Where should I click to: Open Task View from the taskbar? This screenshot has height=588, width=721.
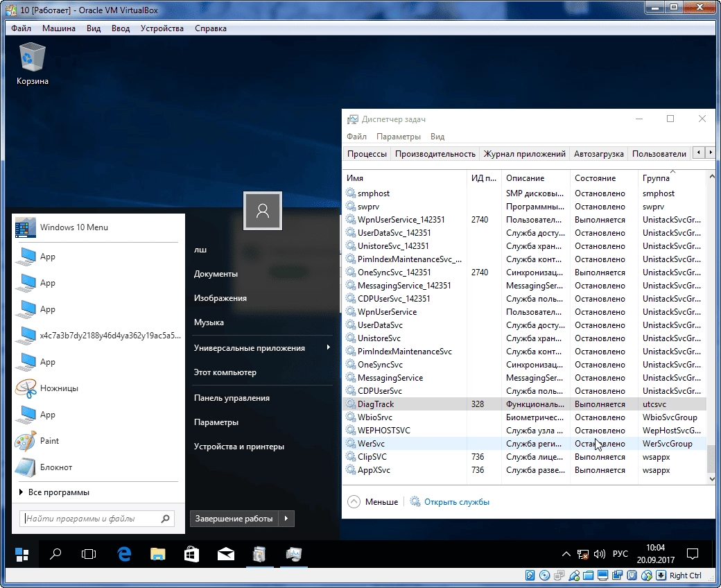click(x=88, y=555)
